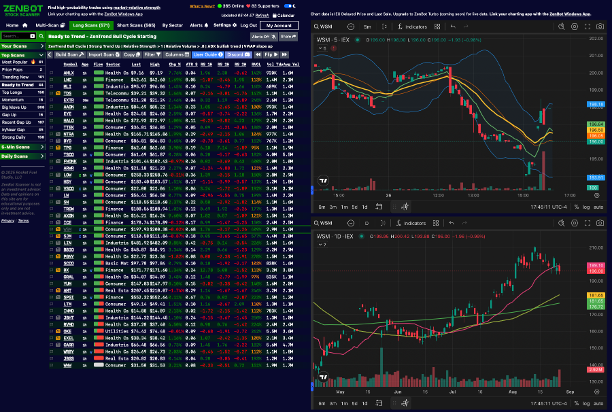The image size is (612, 412).
Task: Go to the Home tab
Action: [16, 25]
